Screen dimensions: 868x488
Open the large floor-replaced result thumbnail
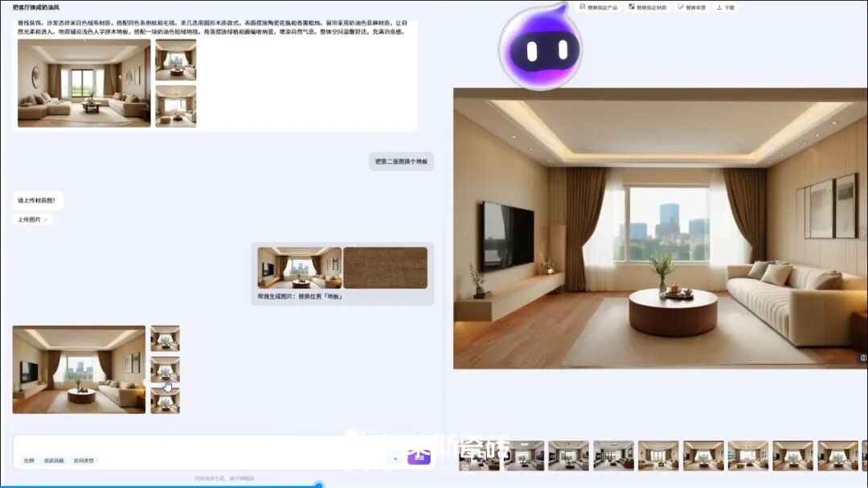[x=79, y=369]
